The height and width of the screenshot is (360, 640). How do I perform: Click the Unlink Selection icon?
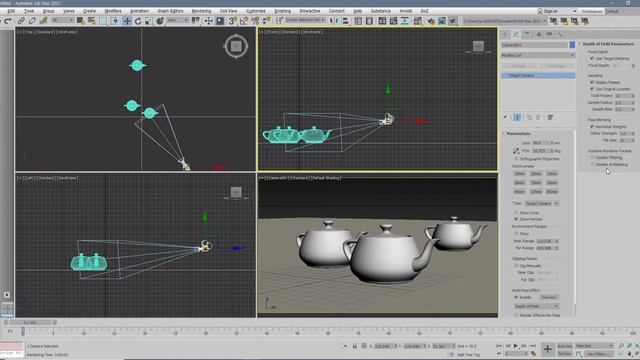click(32, 21)
